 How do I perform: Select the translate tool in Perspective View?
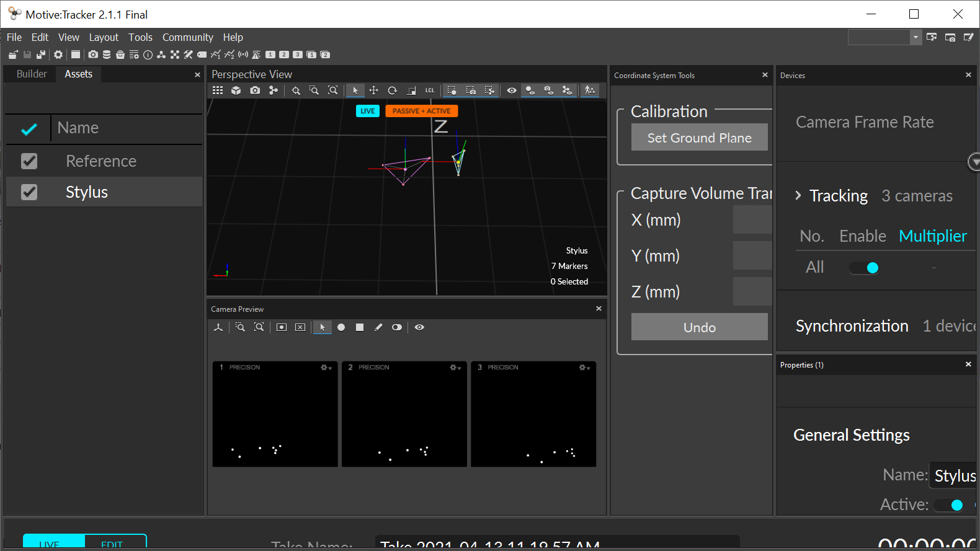(373, 90)
